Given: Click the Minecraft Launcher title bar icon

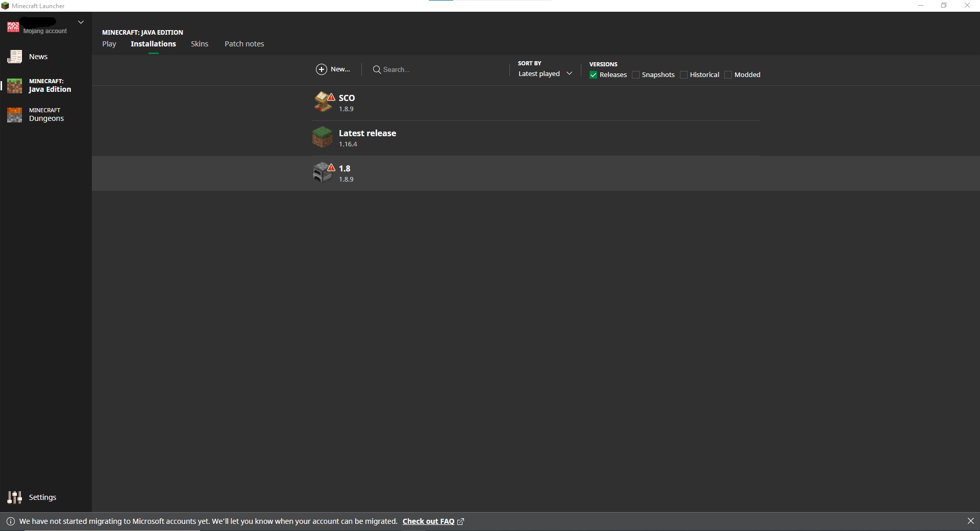Looking at the screenshot, I should click(x=5, y=6).
